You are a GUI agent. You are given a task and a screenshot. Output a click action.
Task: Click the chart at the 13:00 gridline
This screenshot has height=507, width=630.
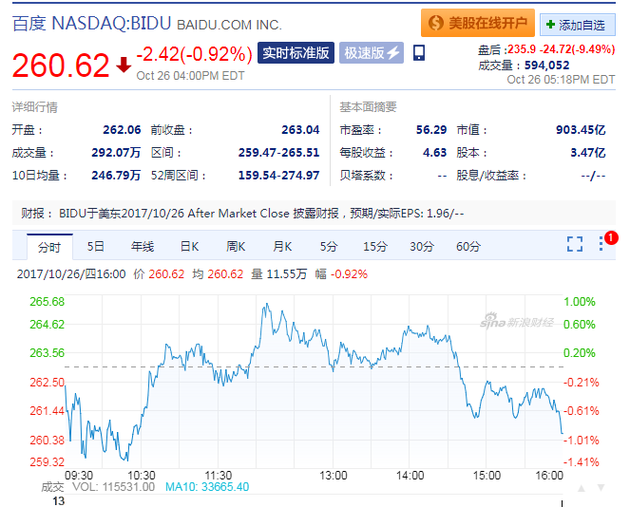point(333,382)
